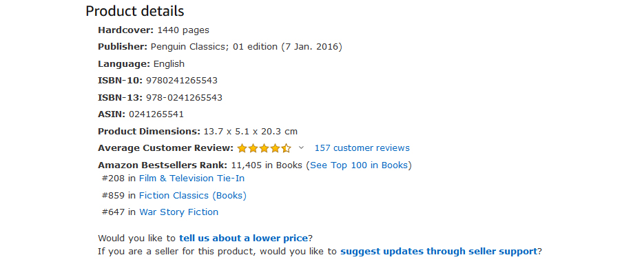The width and height of the screenshot is (644, 264).
Task: Open See Top 100 in Books link
Action: tap(359, 165)
